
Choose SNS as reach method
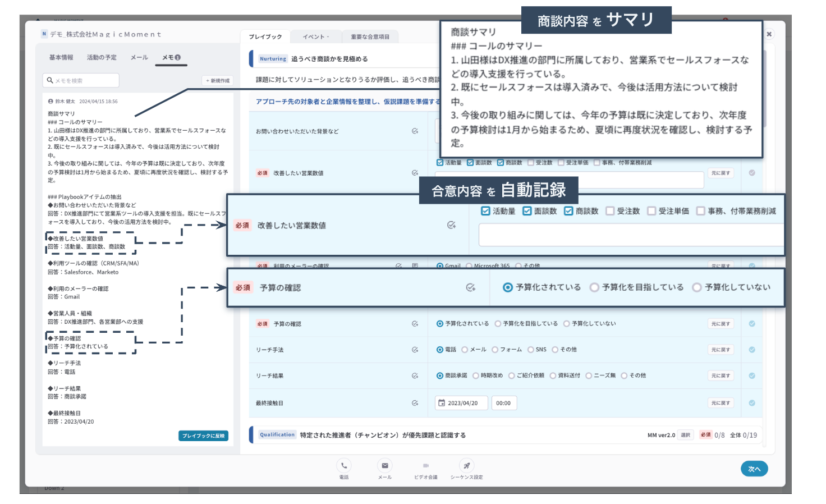(x=530, y=350)
